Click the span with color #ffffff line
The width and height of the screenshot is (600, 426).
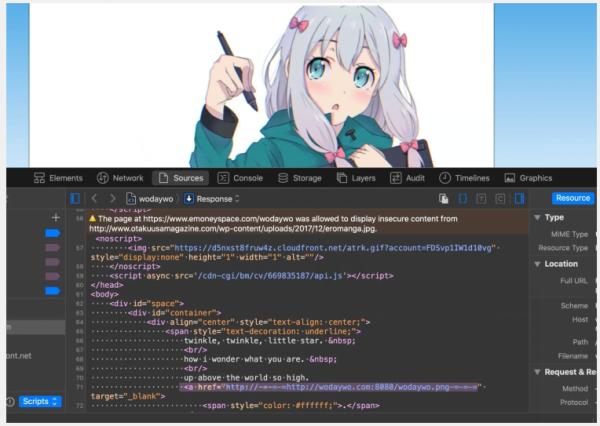click(x=291, y=405)
